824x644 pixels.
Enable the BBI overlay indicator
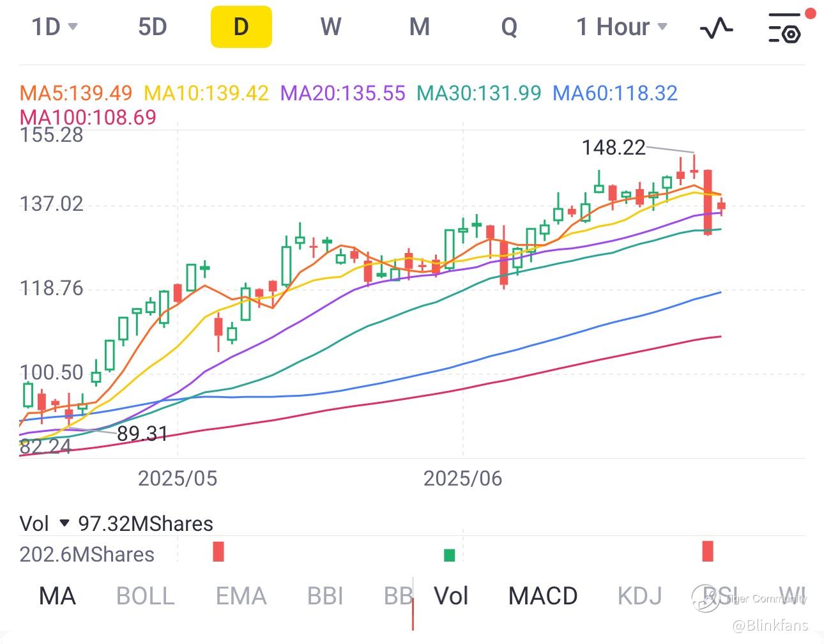click(325, 596)
